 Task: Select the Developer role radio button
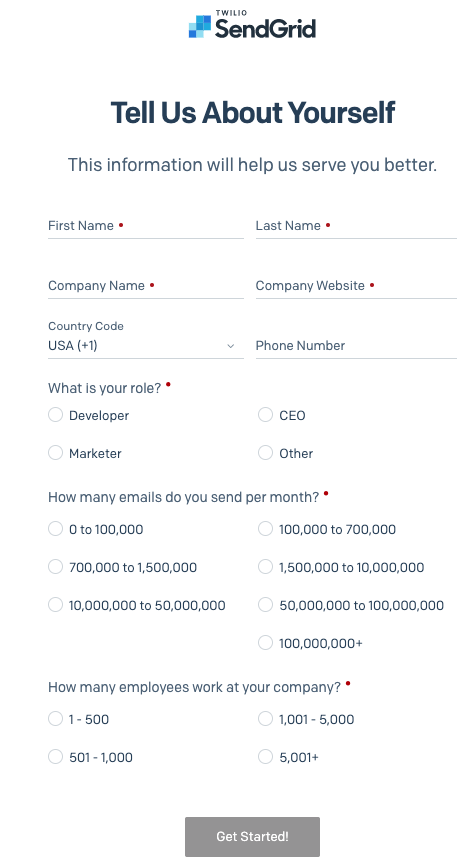56,415
